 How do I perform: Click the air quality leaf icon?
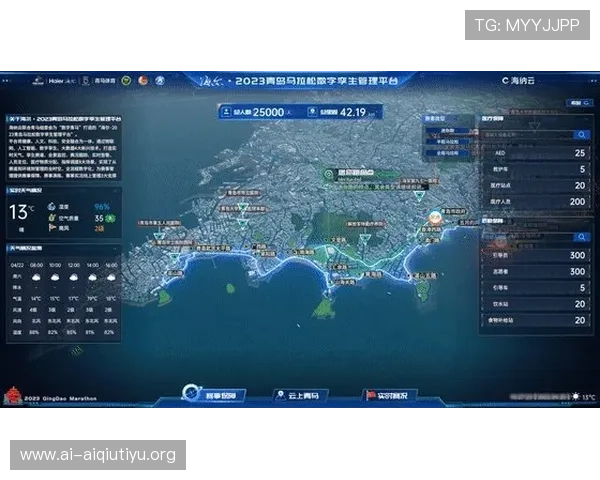pyautogui.click(x=52, y=217)
